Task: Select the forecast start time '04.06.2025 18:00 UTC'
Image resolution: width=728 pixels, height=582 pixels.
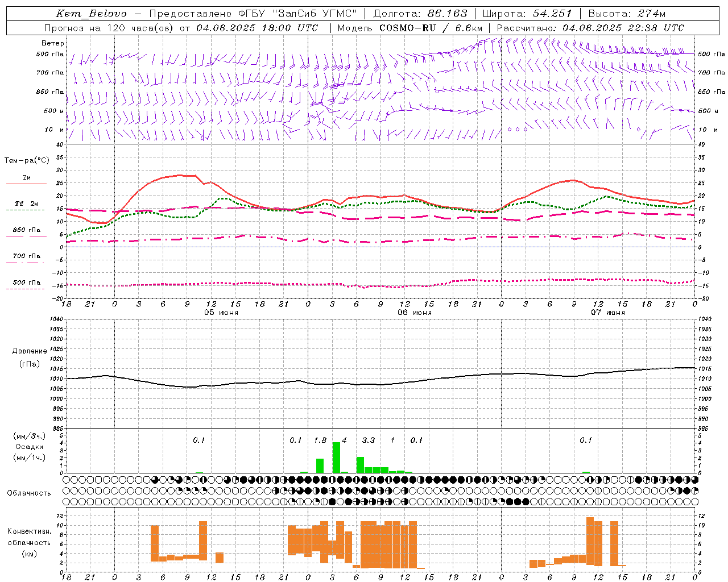Action: [x=257, y=28]
